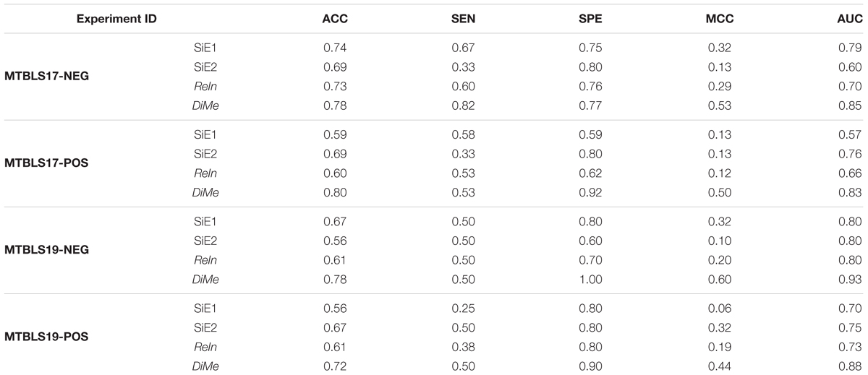
Task: Select the SEN column header
Action: (463, 20)
